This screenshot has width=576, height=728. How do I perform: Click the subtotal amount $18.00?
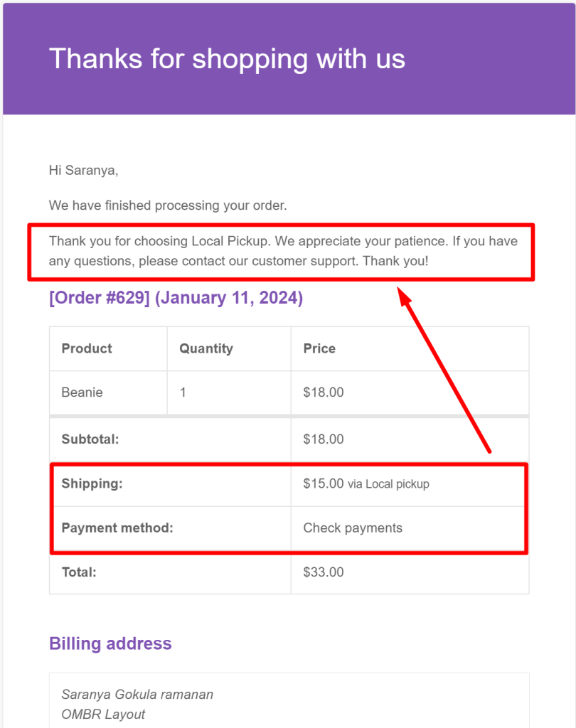(x=324, y=439)
